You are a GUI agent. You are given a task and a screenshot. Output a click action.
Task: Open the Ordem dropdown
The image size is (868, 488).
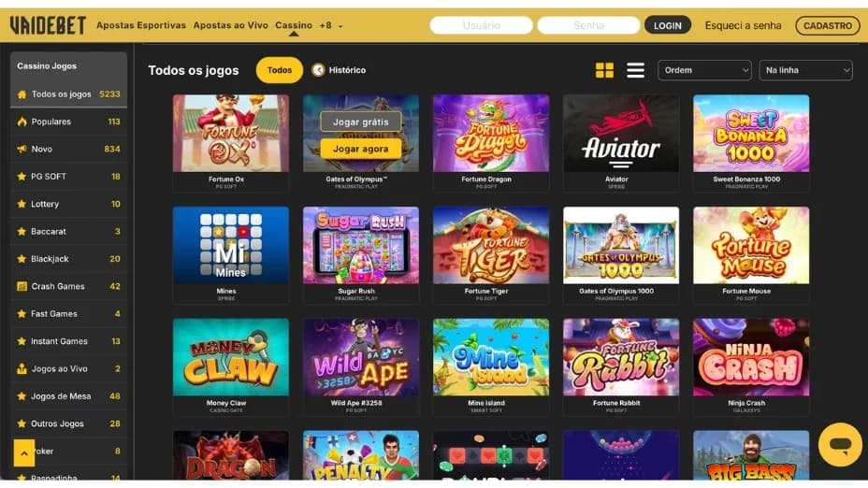click(x=704, y=70)
